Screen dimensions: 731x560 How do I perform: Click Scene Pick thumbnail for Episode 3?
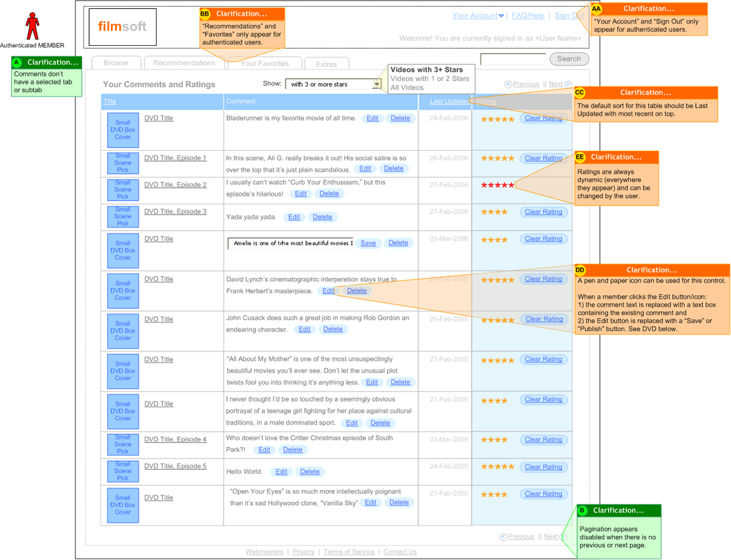click(123, 217)
